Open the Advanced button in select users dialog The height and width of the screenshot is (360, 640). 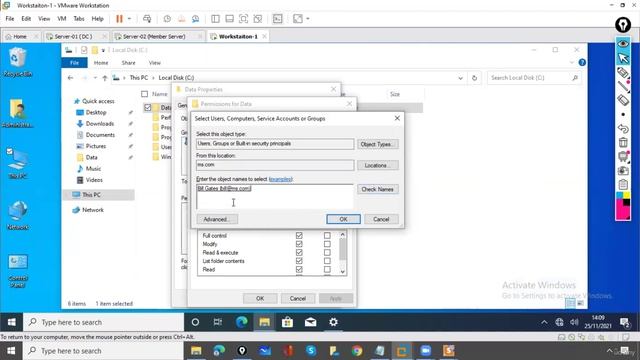(x=217, y=219)
